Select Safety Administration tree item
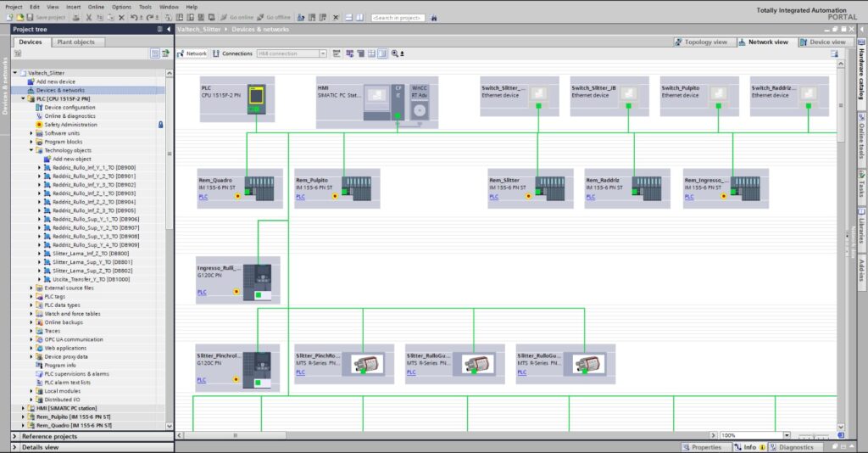Viewport: 868px width, 453px height. point(66,125)
